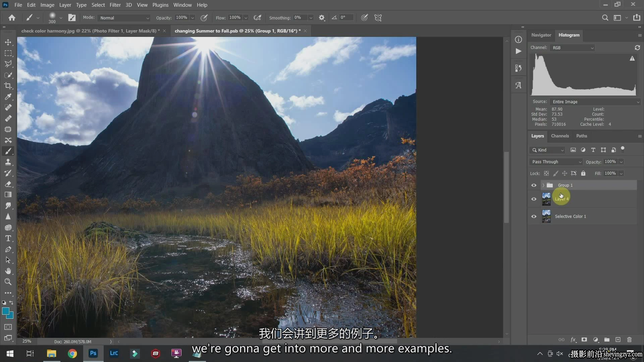
Task: Delete the selected layer
Action: [629, 340]
